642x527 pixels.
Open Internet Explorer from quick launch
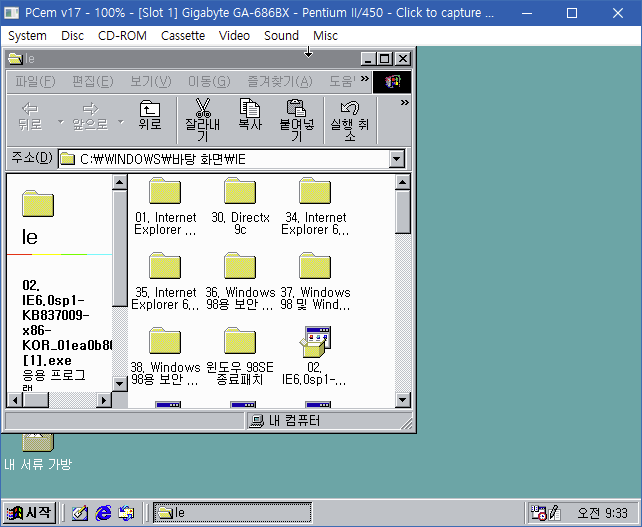103,513
